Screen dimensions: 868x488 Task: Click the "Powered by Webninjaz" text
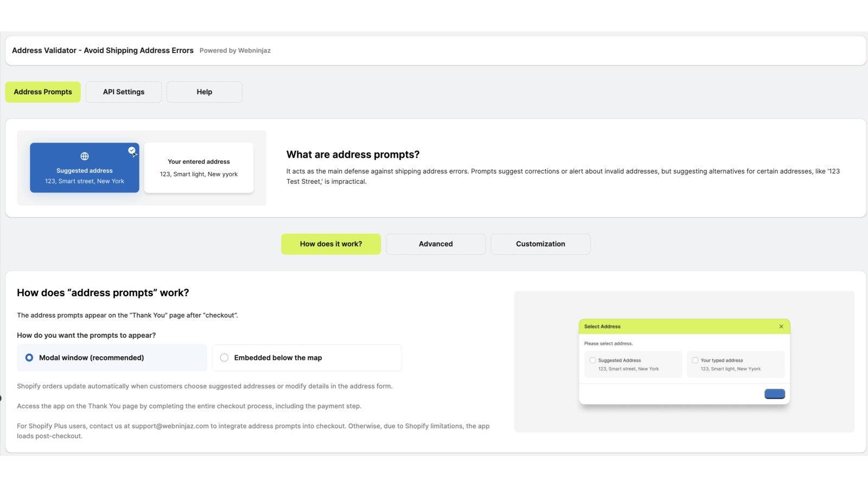pos(235,50)
